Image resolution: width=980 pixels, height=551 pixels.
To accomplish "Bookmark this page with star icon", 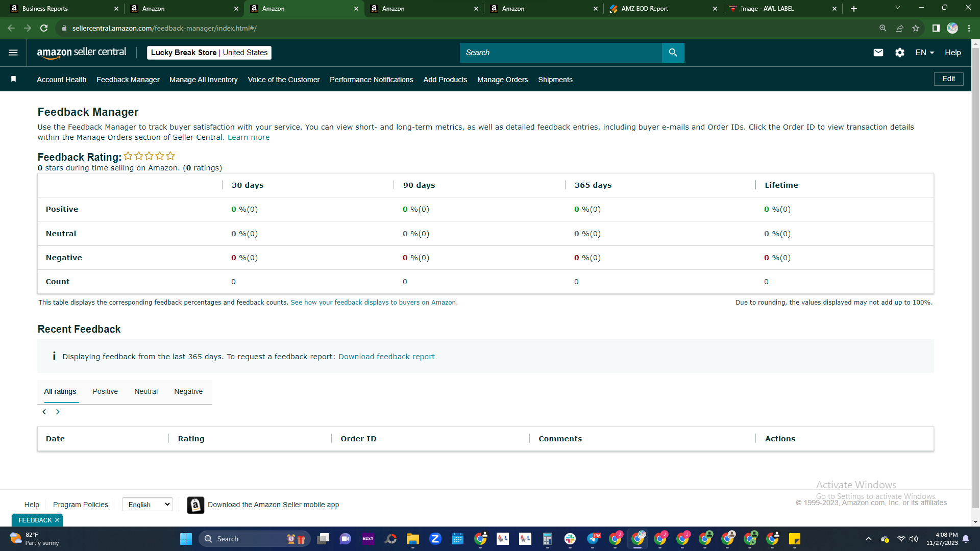I will click(916, 28).
